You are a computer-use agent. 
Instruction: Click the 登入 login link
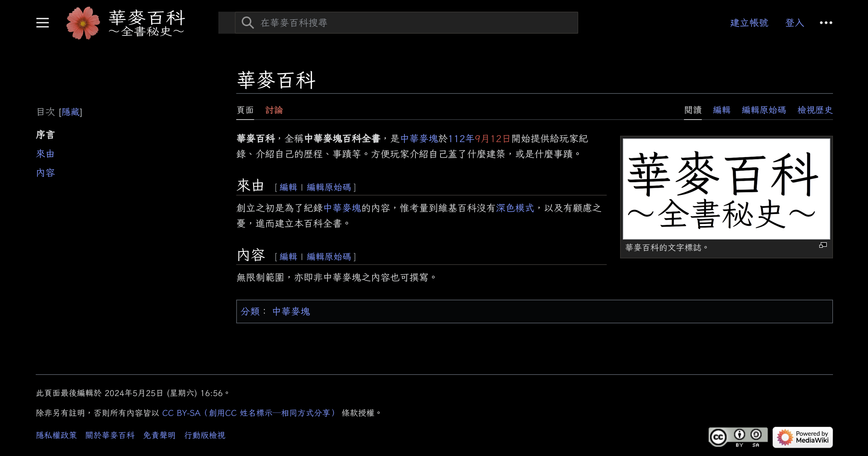tap(795, 23)
